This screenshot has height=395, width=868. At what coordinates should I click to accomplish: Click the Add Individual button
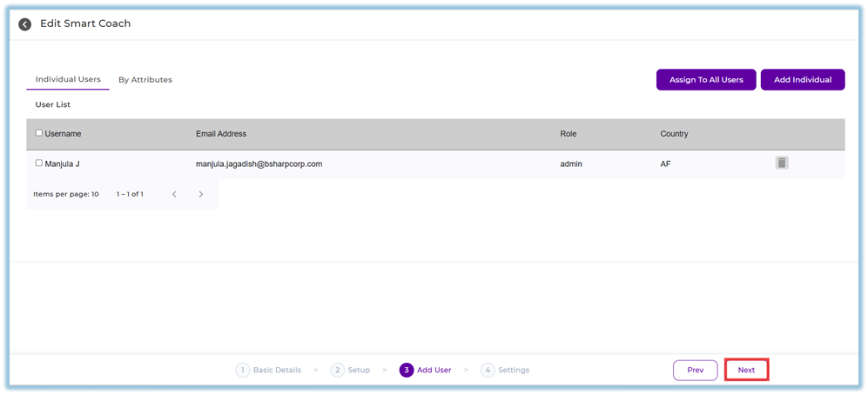point(802,80)
